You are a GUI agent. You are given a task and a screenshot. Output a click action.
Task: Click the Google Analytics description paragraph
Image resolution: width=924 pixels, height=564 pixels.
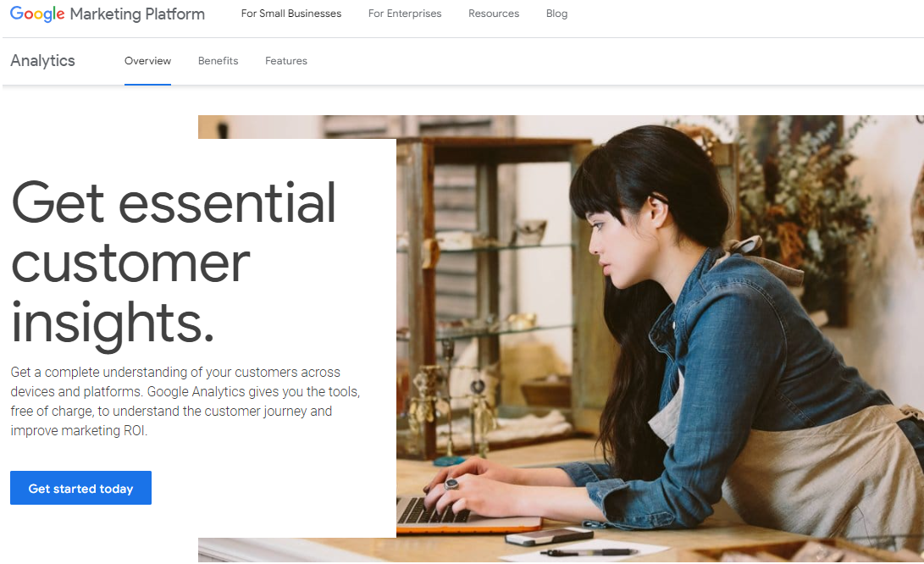click(185, 401)
